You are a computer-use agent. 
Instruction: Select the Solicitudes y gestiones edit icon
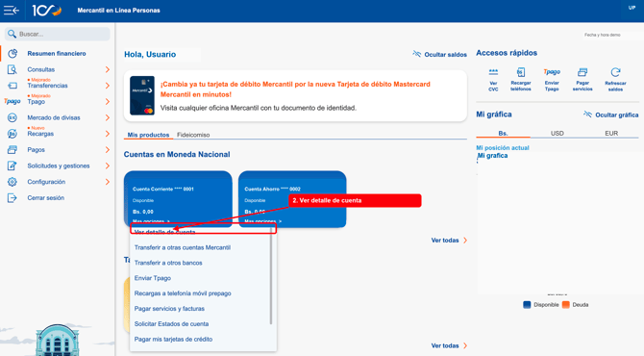pos(12,165)
